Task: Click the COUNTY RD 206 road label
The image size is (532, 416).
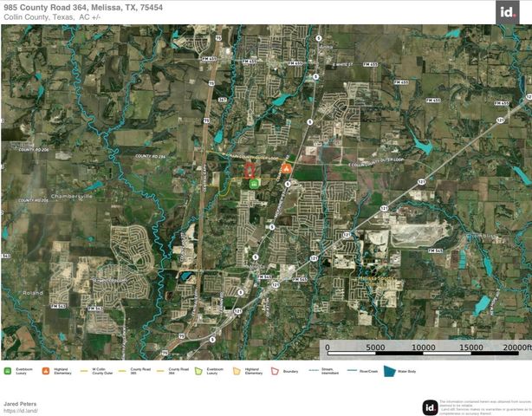Action: (x=33, y=150)
